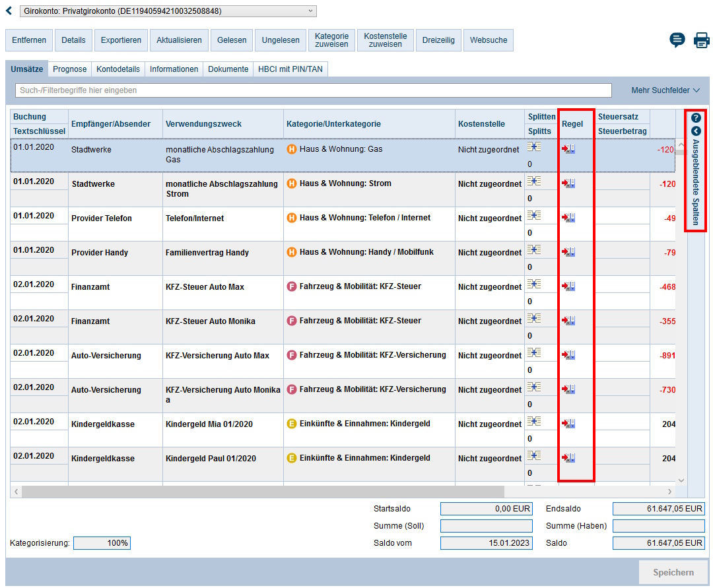Image resolution: width=713 pixels, height=588 pixels.
Task: Click rule icon for Finanzamt Auto Max row
Action: 568,286
